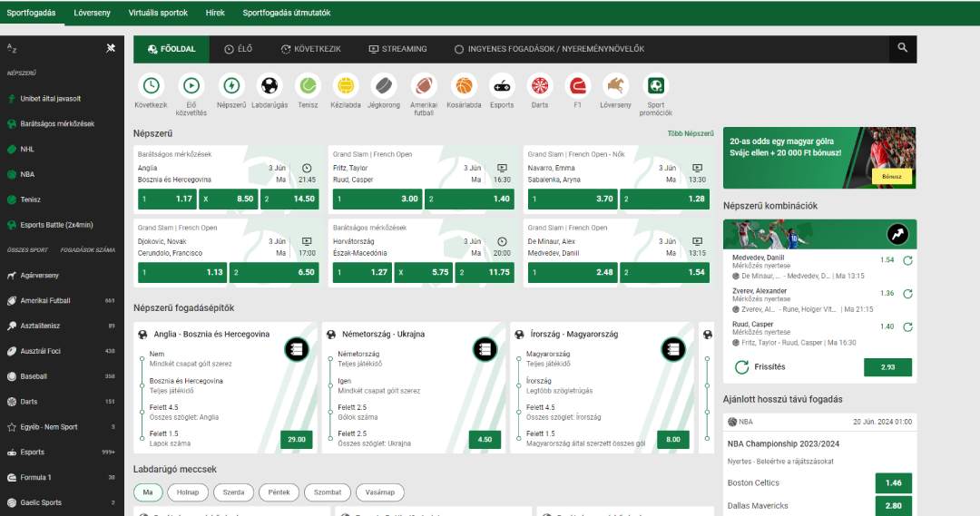Open the Hírek top tab
The width and height of the screenshot is (980, 516).
pos(215,13)
